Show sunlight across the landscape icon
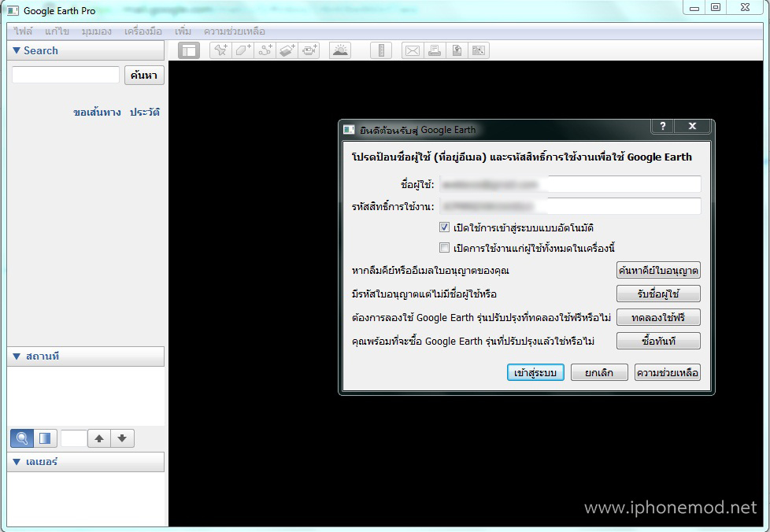The height and width of the screenshot is (532, 770). point(340,50)
